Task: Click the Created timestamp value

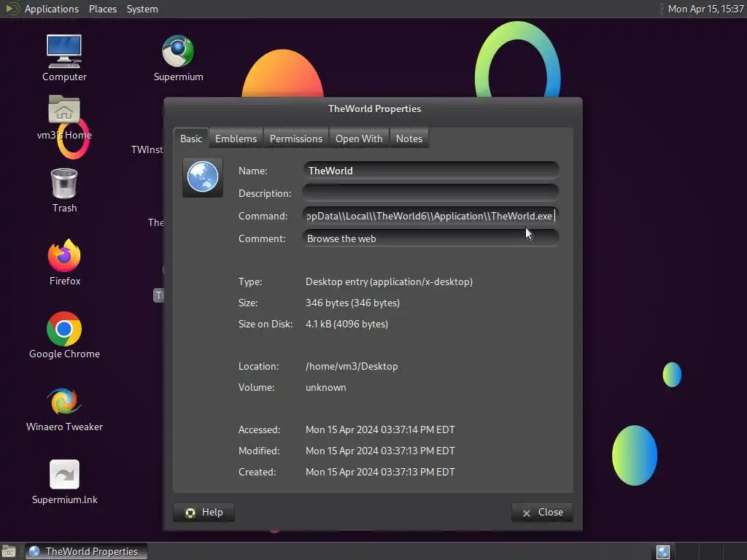Action: [x=380, y=472]
